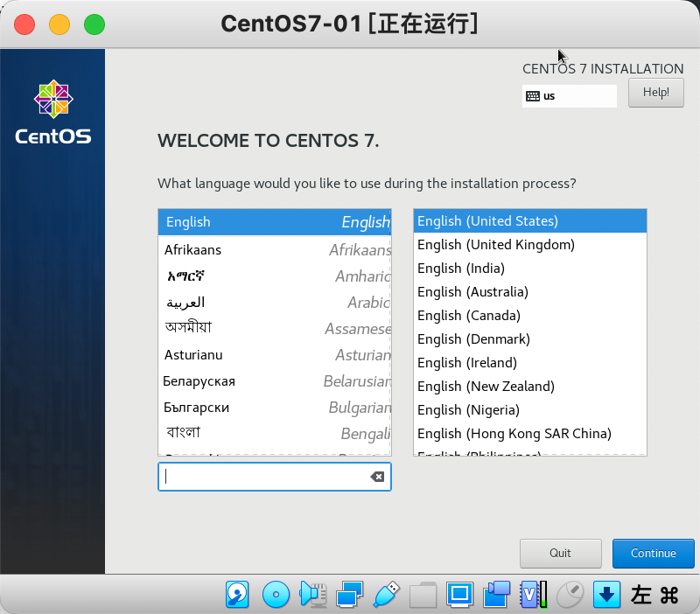Choose English (Denmark) locale

[x=530, y=339]
